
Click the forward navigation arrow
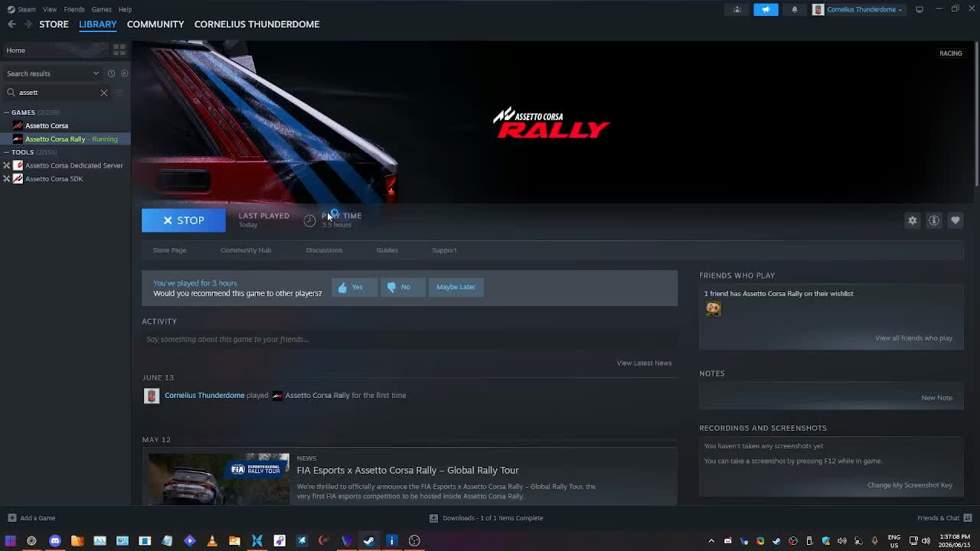28,24
